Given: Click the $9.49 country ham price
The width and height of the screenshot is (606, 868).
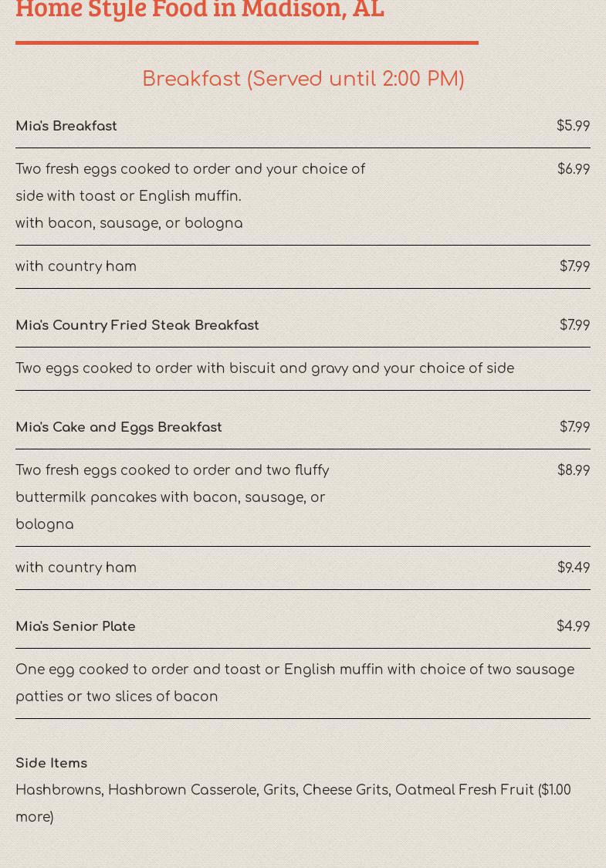Looking at the screenshot, I should click(x=573, y=568).
